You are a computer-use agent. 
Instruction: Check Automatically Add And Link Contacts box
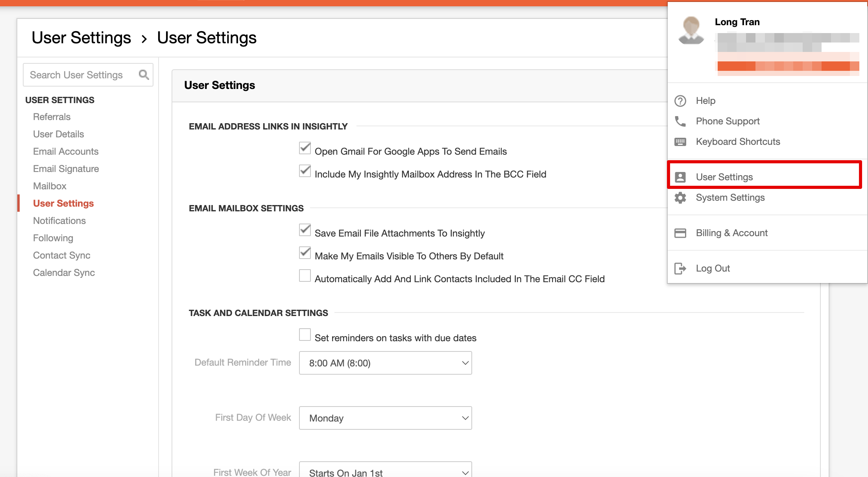point(305,276)
